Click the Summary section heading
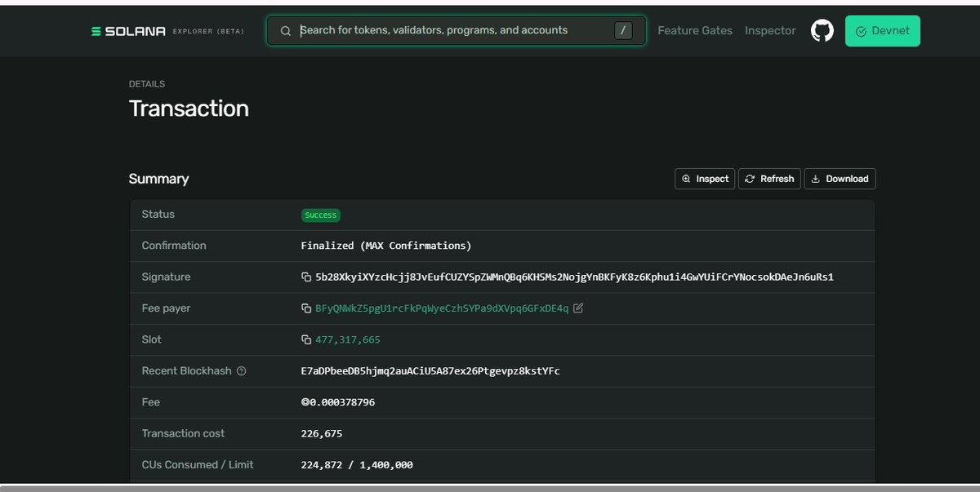The image size is (980, 492). click(158, 179)
